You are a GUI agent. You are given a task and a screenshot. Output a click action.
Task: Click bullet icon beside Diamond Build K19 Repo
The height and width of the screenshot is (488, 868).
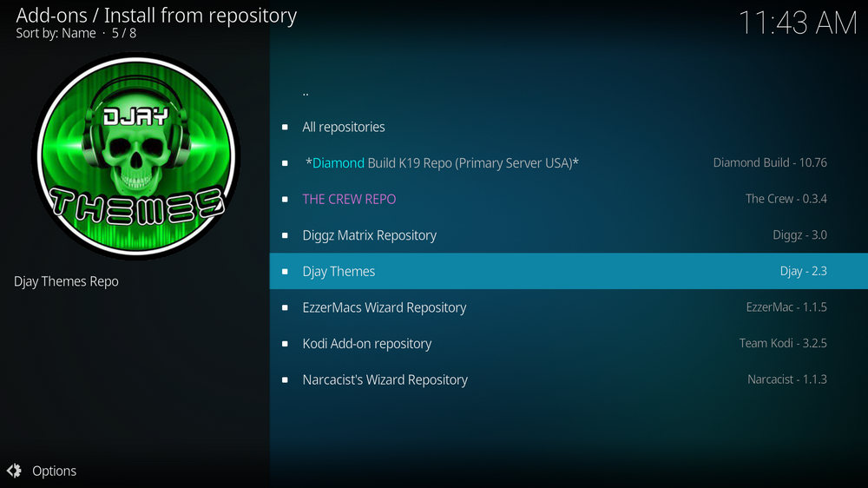(285, 163)
